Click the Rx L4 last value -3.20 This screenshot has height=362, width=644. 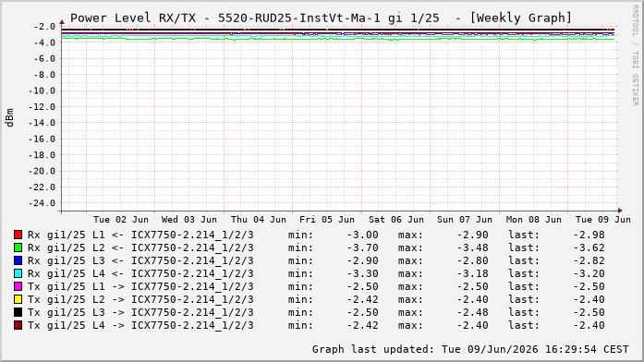(x=589, y=273)
